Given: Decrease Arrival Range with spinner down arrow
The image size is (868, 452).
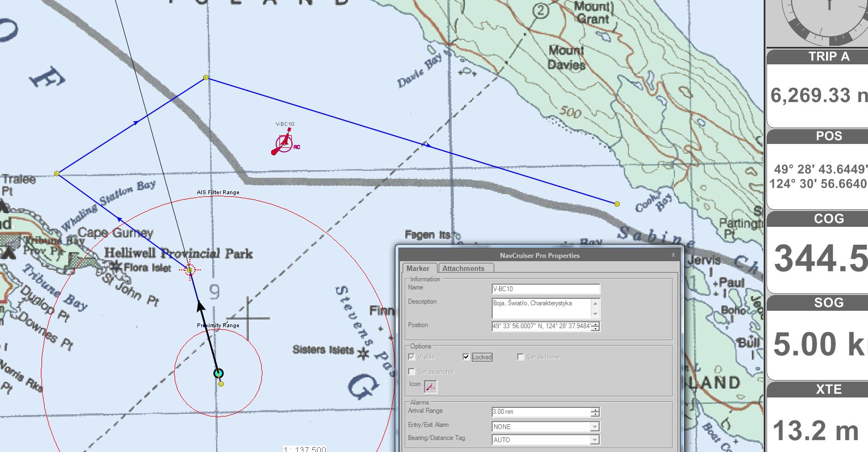Looking at the screenshot, I should (595, 414).
